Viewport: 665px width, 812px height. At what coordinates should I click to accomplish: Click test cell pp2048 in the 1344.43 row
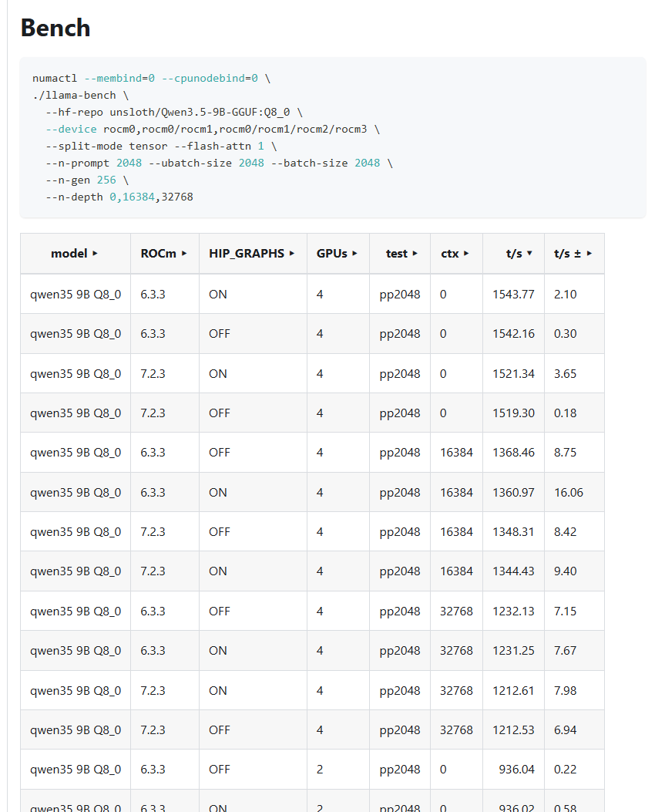pyautogui.click(x=399, y=571)
